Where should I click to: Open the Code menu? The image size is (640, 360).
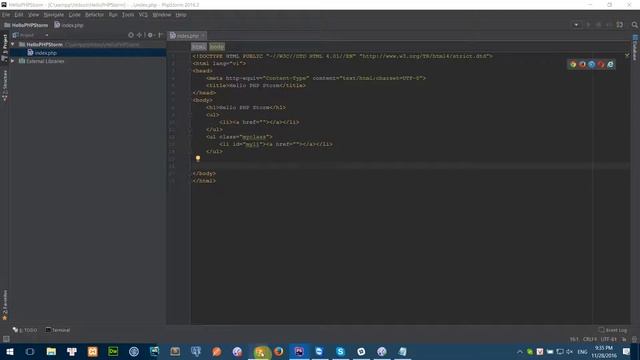point(74,15)
